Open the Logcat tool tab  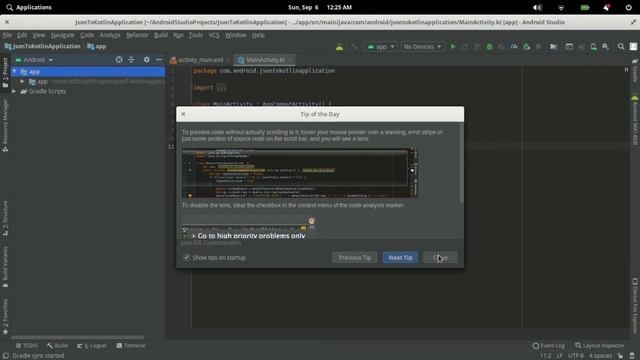pyautogui.click(x=92, y=345)
